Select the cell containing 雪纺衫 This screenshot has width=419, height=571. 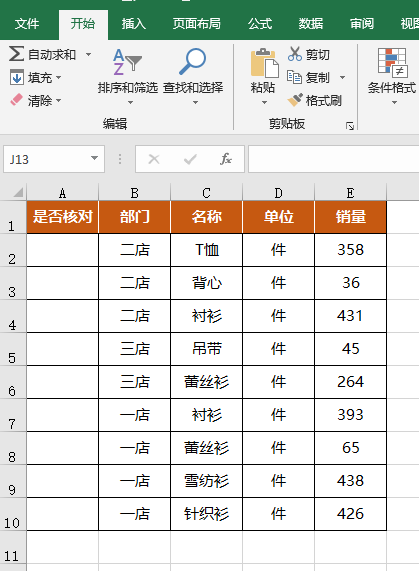tap(206, 481)
